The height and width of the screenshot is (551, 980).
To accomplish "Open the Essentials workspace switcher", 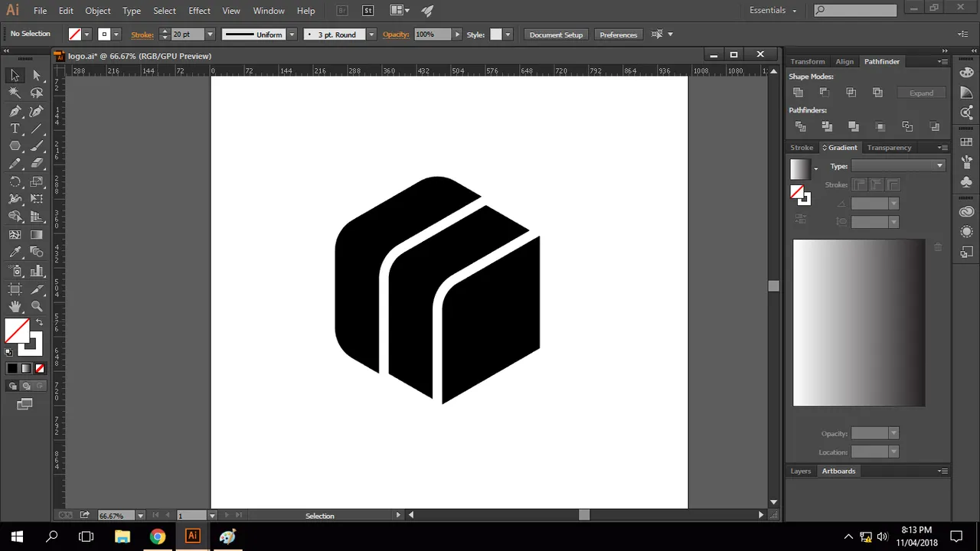I will click(773, 11).
